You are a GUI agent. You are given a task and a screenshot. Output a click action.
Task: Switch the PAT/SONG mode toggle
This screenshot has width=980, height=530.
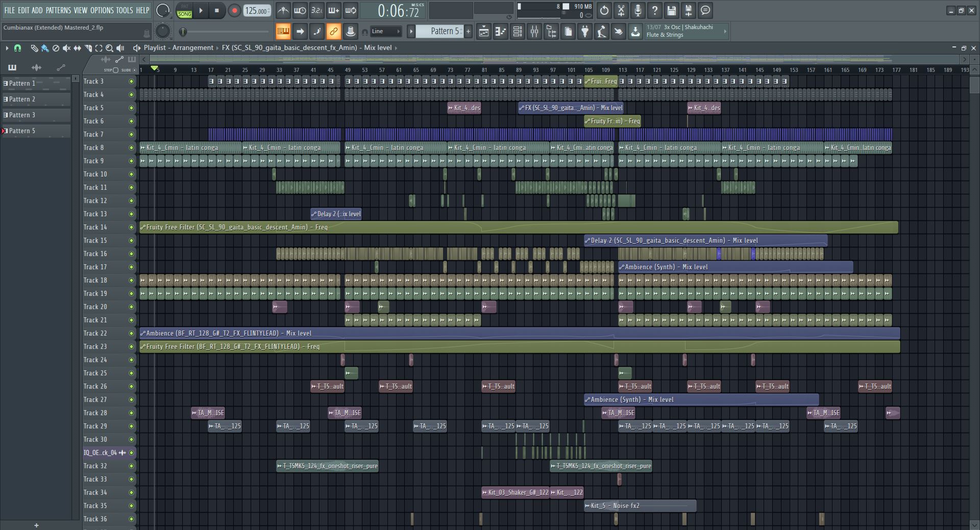pos(184,11)
